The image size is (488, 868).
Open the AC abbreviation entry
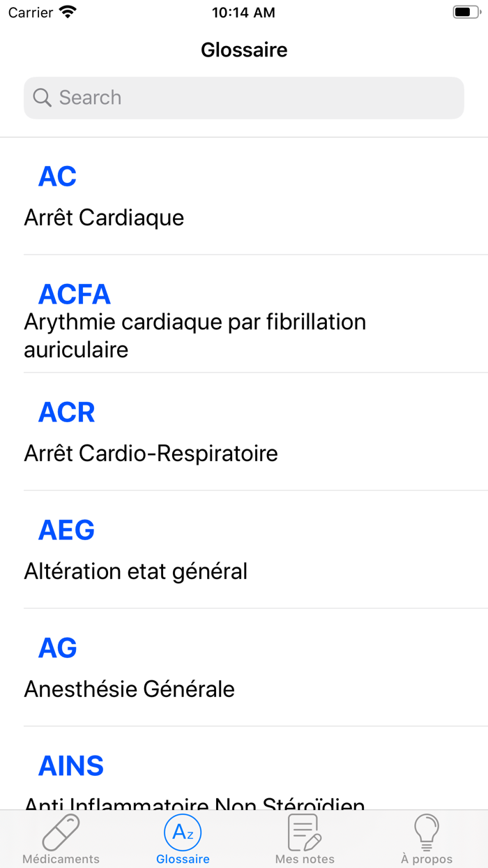point(57,177)
